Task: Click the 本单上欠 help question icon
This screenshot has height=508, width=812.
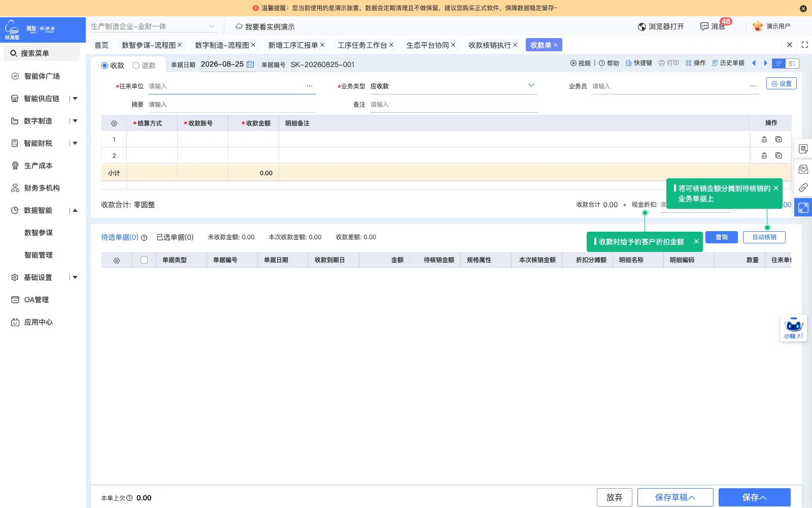Action: (x=129, y=498)
